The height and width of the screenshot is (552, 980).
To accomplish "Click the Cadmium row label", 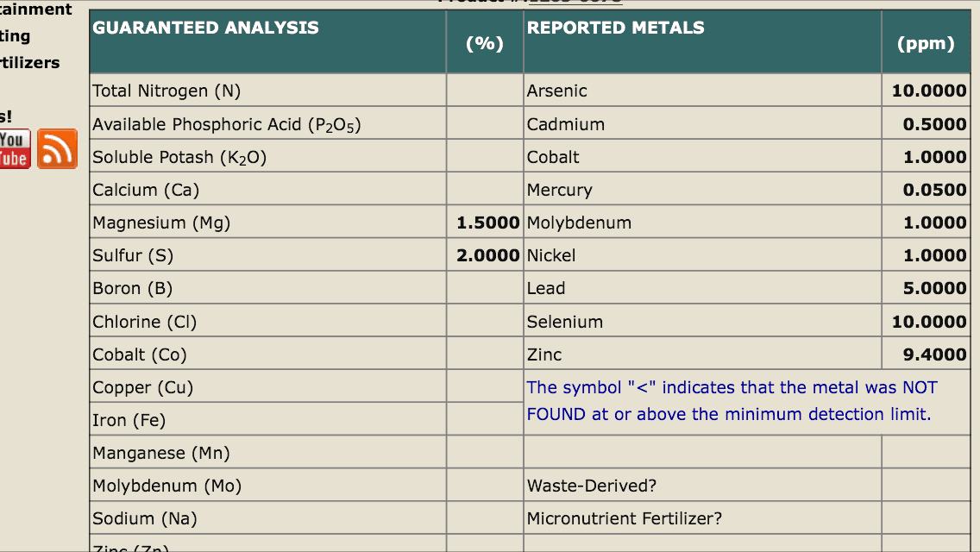I will click(x=565, y=124).
